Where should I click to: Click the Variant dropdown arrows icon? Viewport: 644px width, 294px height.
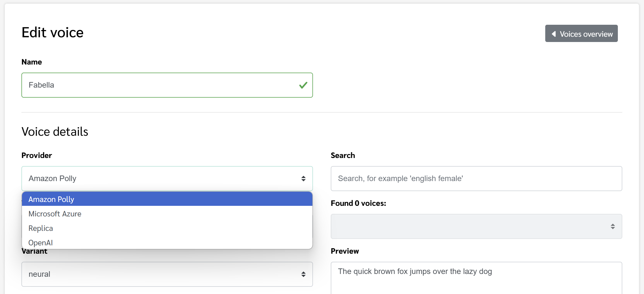click(x=304, y=274)
